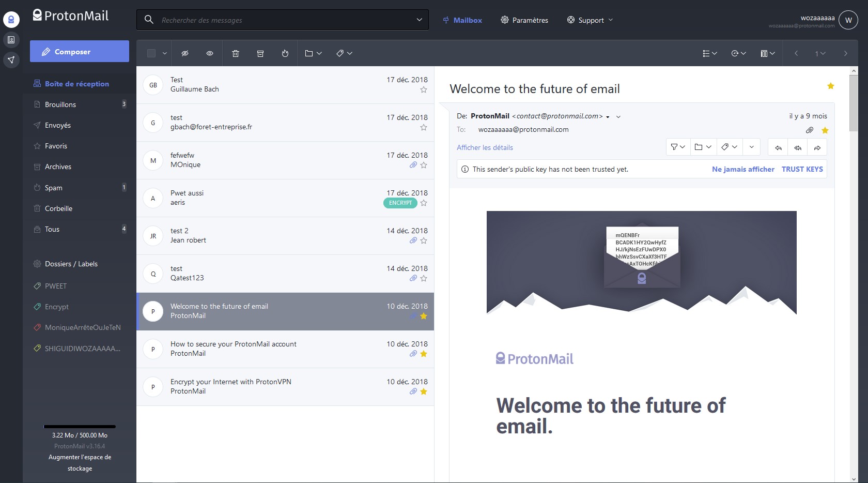Mark selected messages as read
868x483 pixels.
point(210,53)
